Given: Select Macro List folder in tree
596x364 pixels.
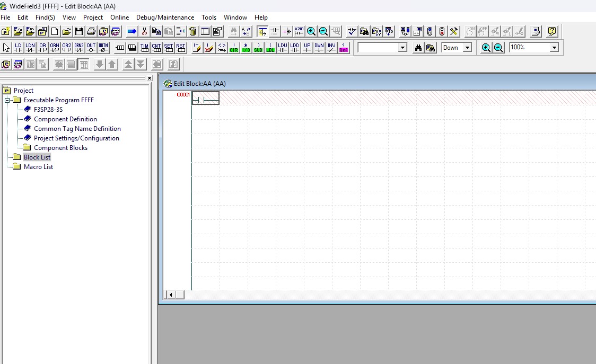Looking at the screenshot, I should [x=38, y=167].
